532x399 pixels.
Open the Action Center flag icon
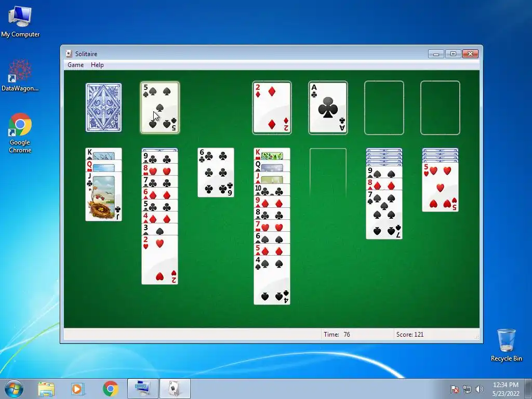[x=455, y=389]
